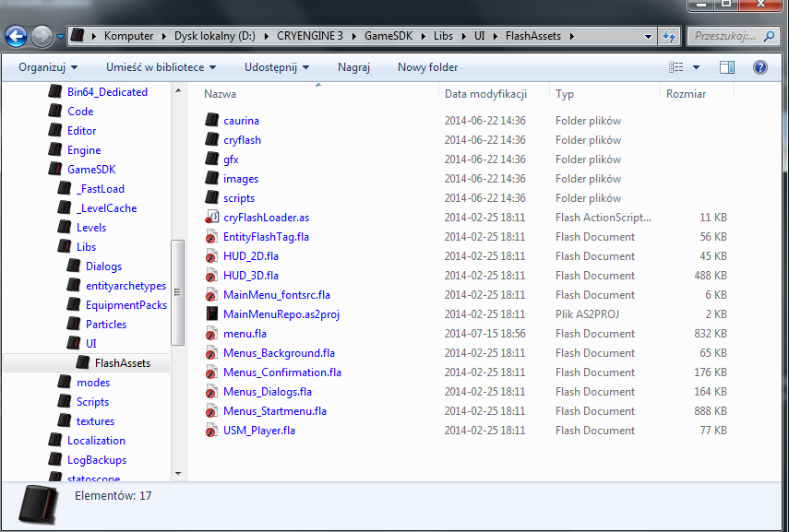Select Dialogs in the folder tree

103,266
